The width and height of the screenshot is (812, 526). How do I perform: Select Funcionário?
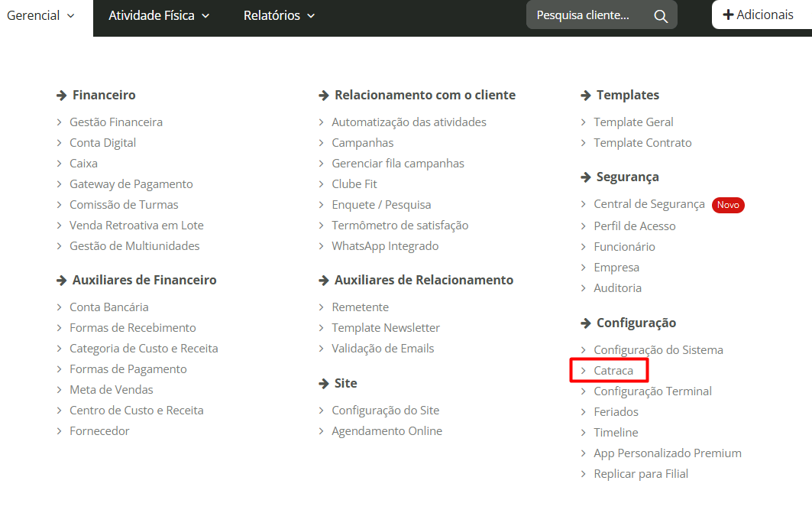tap(624, 247)
